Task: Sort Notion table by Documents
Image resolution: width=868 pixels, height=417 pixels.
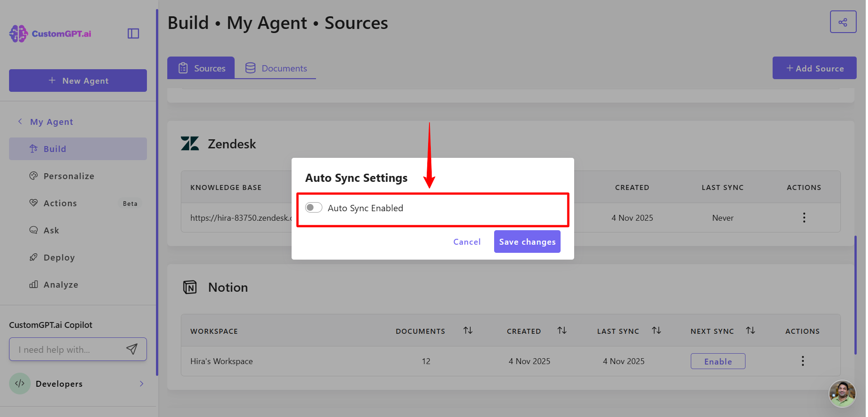Action: click(468, 331)
